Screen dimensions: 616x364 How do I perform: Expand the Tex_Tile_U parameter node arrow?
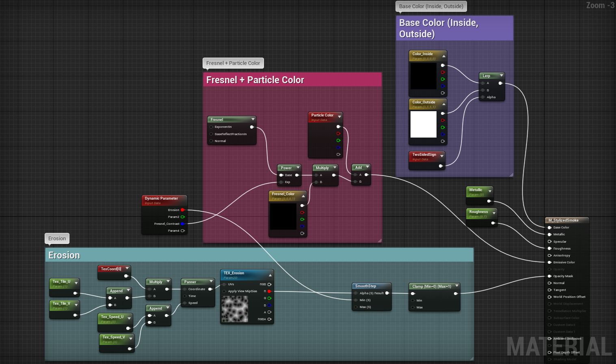(x=76, y=283)
